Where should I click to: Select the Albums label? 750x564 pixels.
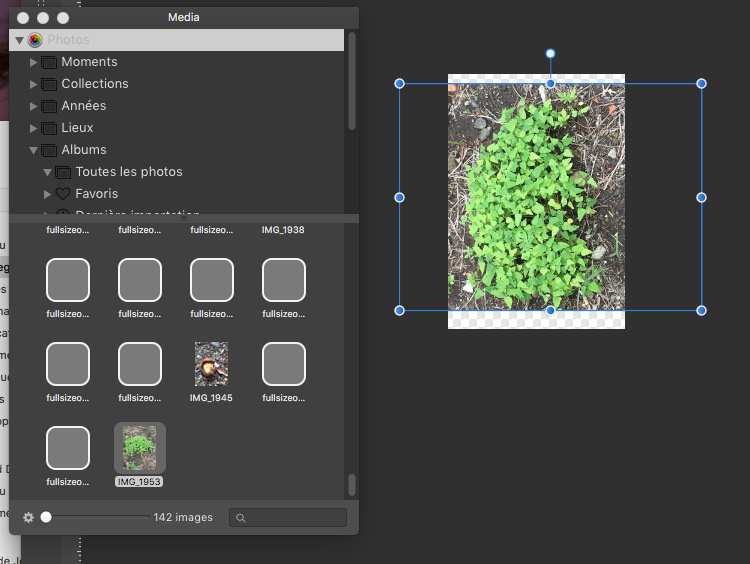click(x=84, y=150)
